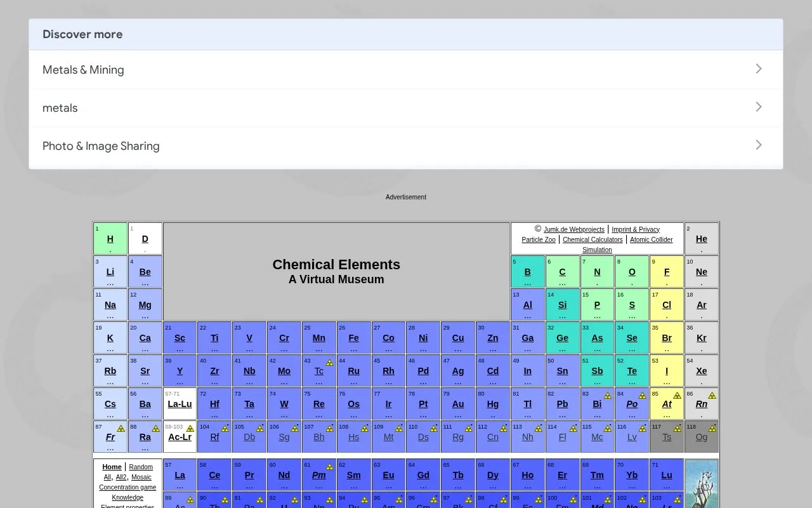Open the Simulation link

[x=597, y=250]
